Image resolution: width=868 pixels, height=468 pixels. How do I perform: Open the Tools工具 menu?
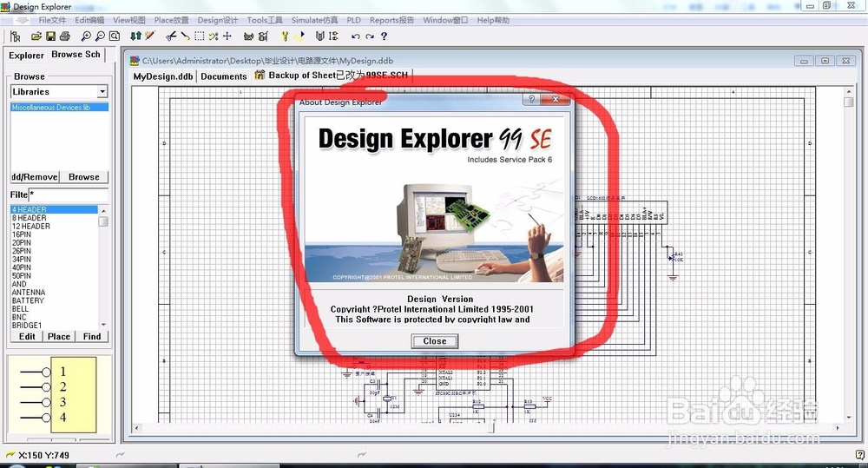pyautogui.click(x=265, y=21)
